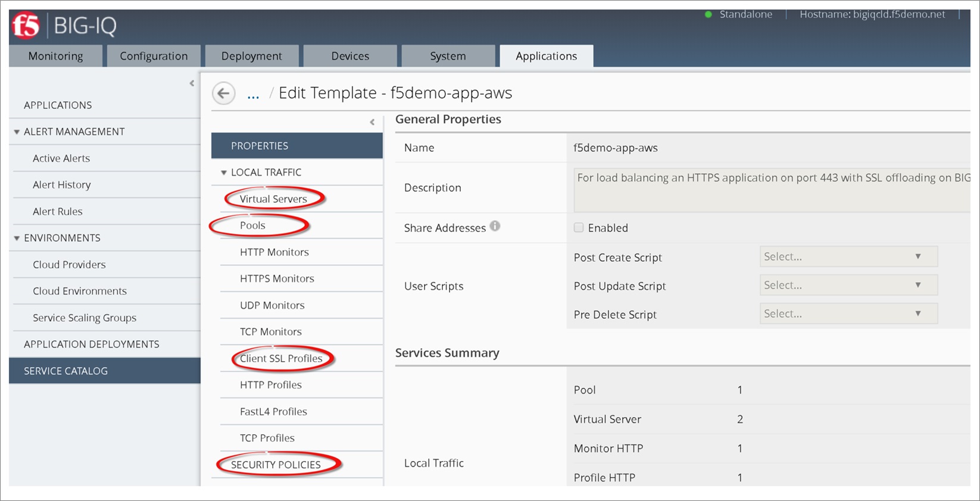Click the Share Addresses info icon
The image size is (980, 501).
495,226
